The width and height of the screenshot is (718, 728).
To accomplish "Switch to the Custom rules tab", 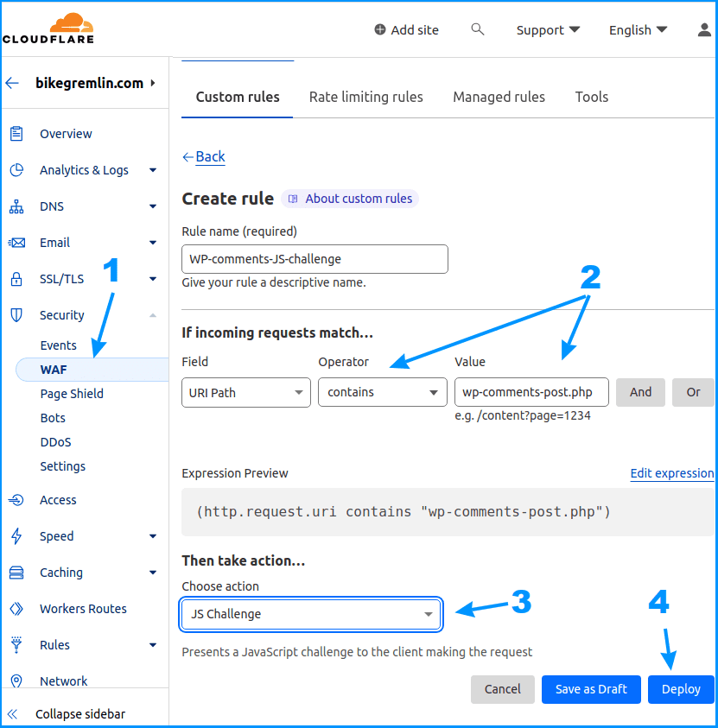I will 238,97.
